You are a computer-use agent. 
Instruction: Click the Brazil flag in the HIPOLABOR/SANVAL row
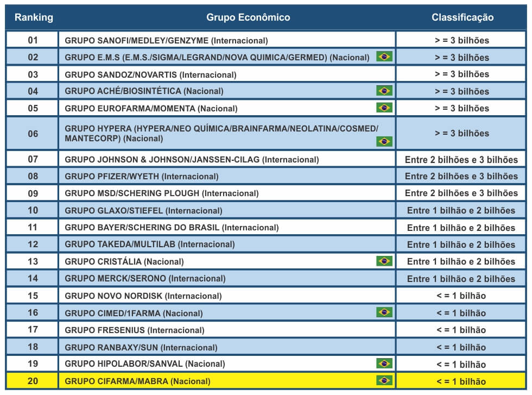384,363
